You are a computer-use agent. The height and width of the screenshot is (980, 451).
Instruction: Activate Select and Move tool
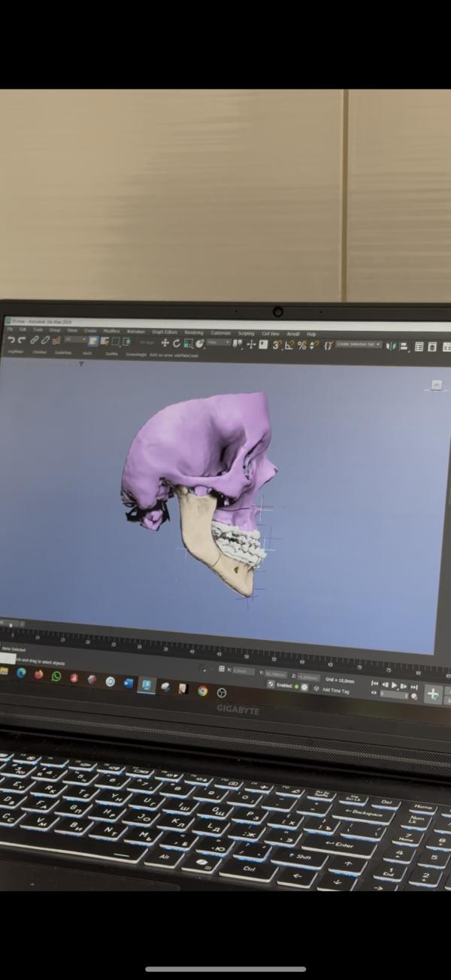(x=165, y=343)
